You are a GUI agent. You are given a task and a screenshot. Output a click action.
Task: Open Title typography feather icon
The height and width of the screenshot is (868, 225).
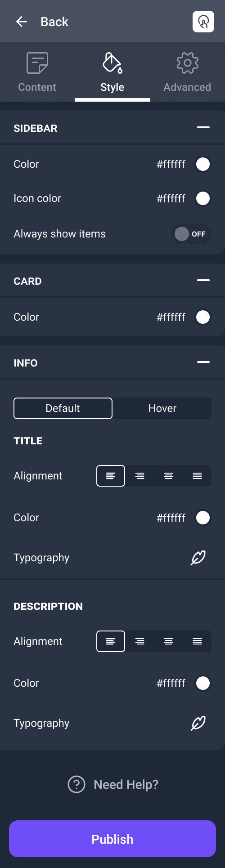[x=198, y=558]
